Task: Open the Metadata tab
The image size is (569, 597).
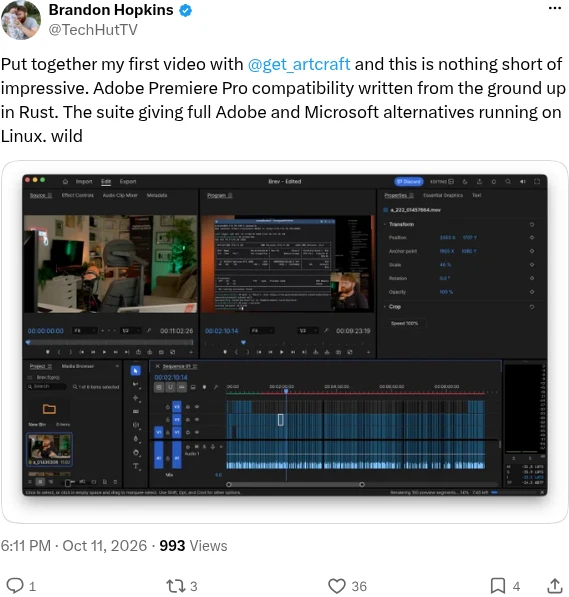Action: pos(157,195)
